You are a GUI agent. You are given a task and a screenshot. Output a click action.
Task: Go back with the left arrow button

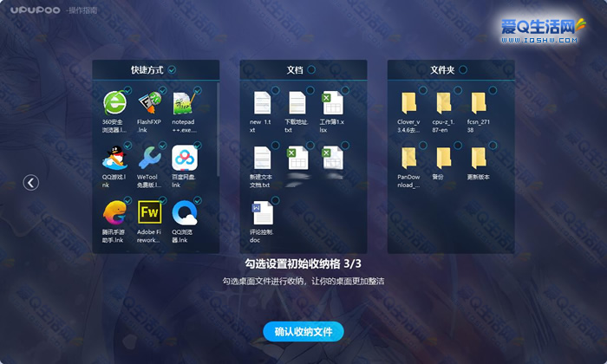pyautogui.click(x=31, y=183)
